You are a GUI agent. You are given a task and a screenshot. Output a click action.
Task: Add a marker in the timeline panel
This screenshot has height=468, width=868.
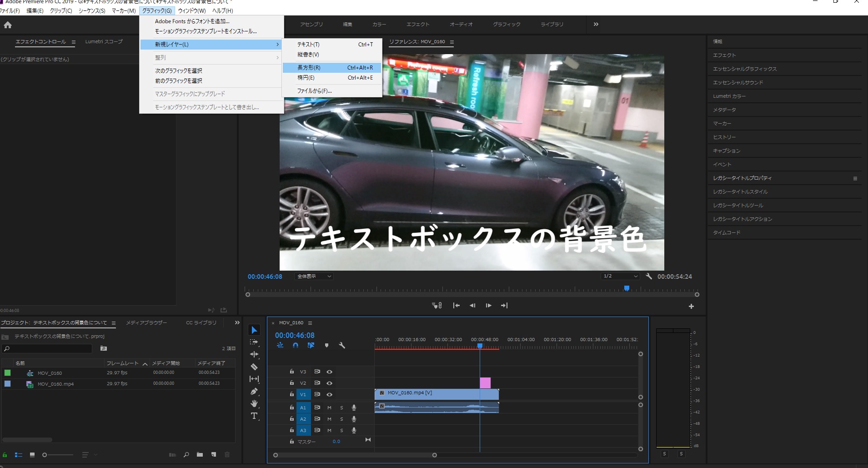pos(326,346)
